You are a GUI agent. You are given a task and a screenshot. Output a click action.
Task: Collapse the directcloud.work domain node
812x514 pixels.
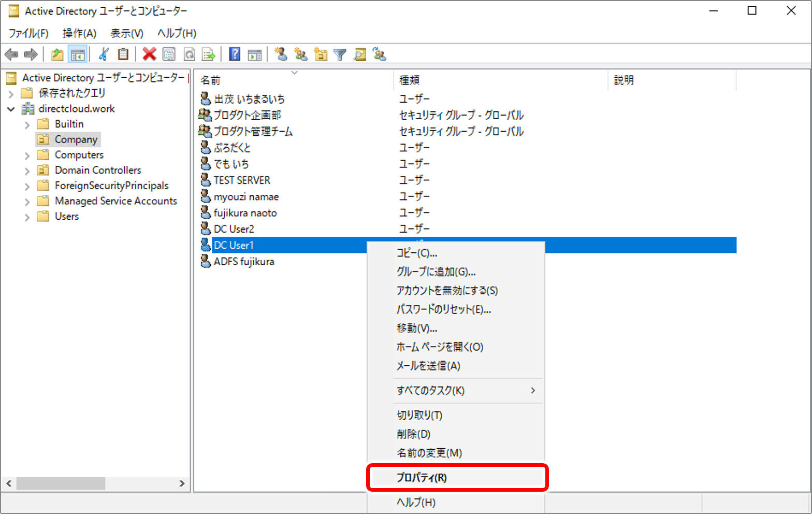(x=11, y=109)
